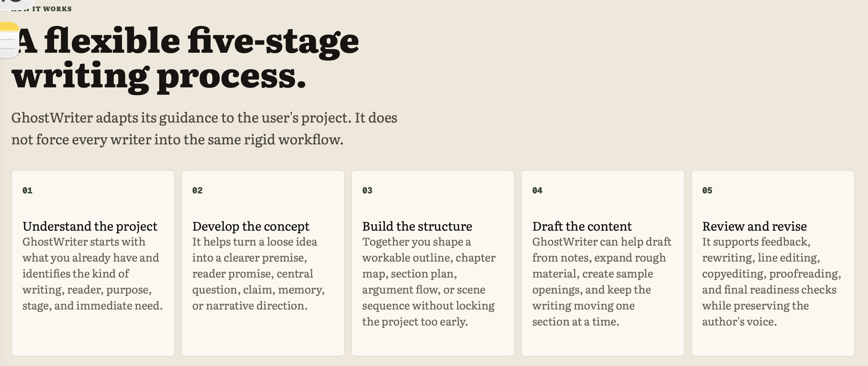The image size is (868, 366).
Task: Click the HOW IT WORKS section label
Action: pos(42,9)
